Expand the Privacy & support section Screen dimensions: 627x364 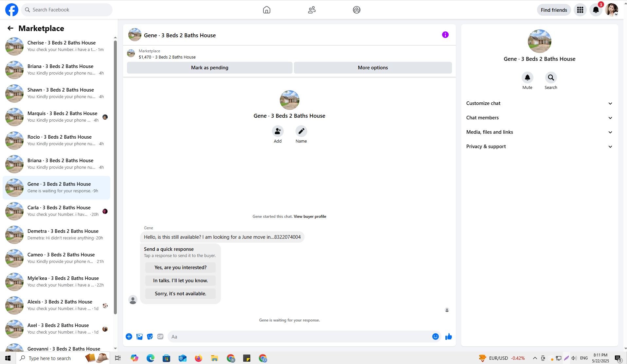[539, 147]
